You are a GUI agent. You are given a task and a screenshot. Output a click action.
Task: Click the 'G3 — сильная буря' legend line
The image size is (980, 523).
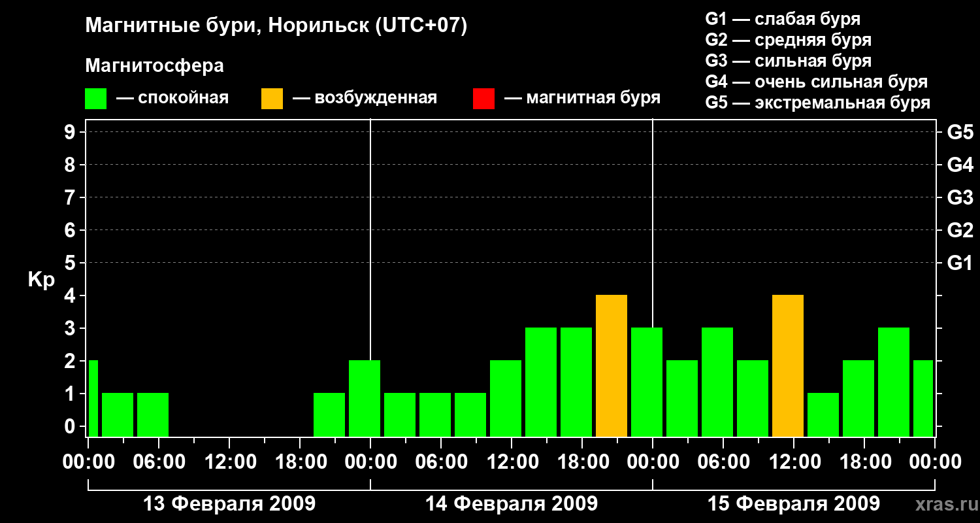[x=788, y=61]
